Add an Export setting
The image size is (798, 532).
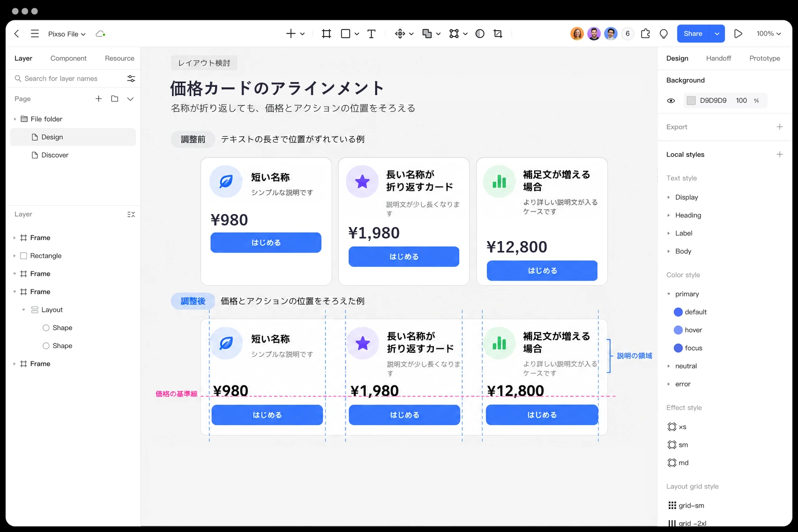[779, 127]
